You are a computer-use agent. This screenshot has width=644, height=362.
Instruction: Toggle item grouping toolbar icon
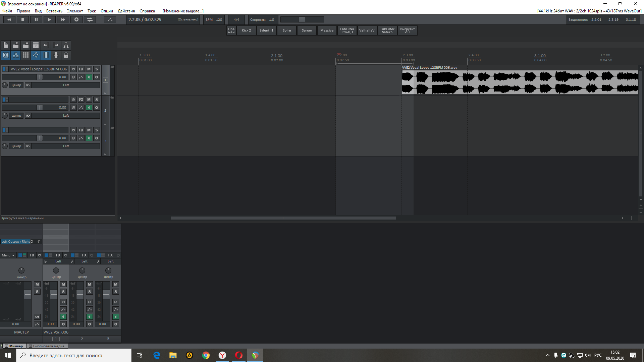[x=16, y=55]
